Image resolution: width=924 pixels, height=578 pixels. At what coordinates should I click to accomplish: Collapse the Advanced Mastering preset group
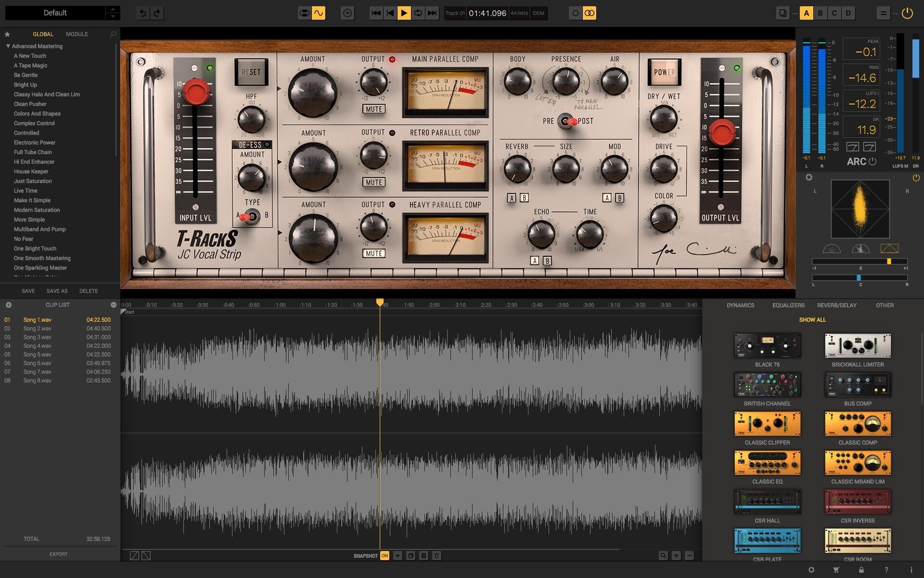[x=7, y=46]
